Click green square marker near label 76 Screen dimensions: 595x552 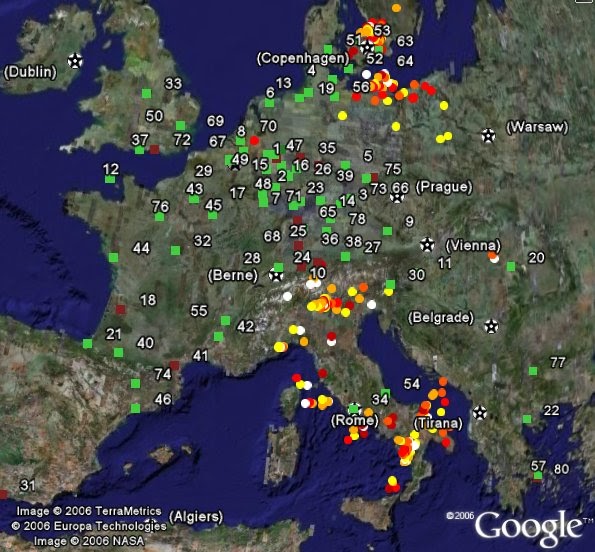[x=159, y=217]
